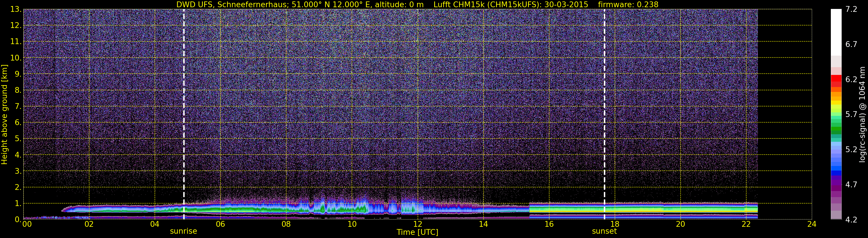Click the '5.2' colorbar label
Screen dimensions: 868x238
pos(851,150)
